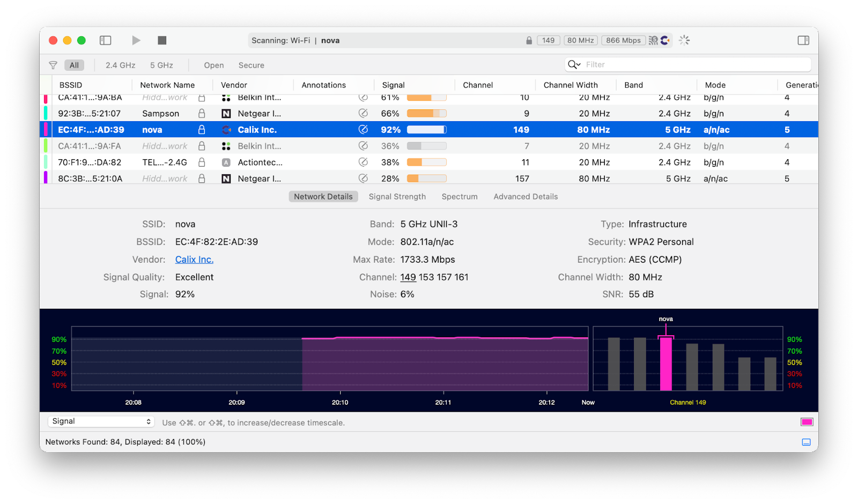Click the 866 Mbps rate button in the title bar
This screenshot has width=858, height=504.
pos(623,40)
